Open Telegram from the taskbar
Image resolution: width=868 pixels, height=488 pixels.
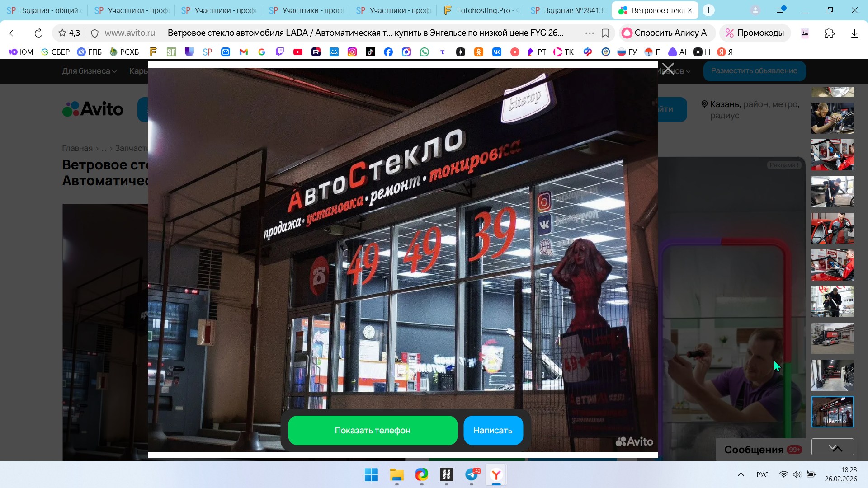click(472, 474)
